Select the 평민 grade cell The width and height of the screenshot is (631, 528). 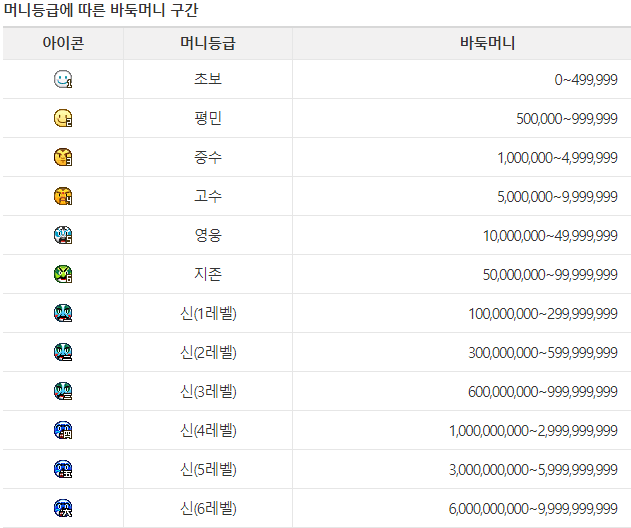[x=208, y=118]
